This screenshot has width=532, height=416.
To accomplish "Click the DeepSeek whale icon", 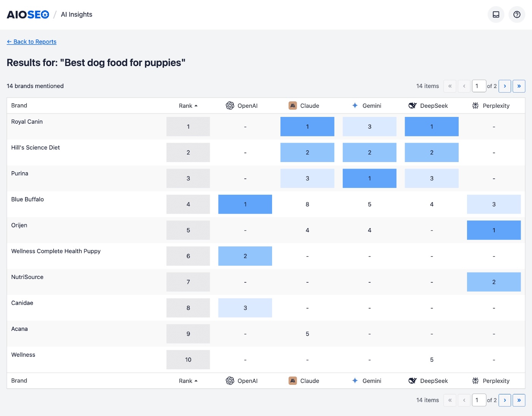I will pos(413,106).
